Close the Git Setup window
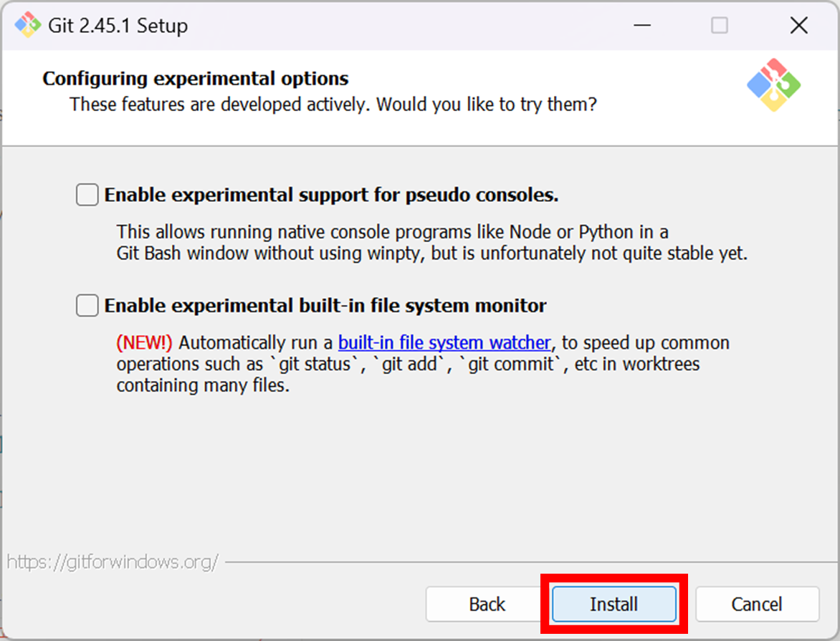The height and width of the screenshot is (641, 840). click(x=798, y=25)
